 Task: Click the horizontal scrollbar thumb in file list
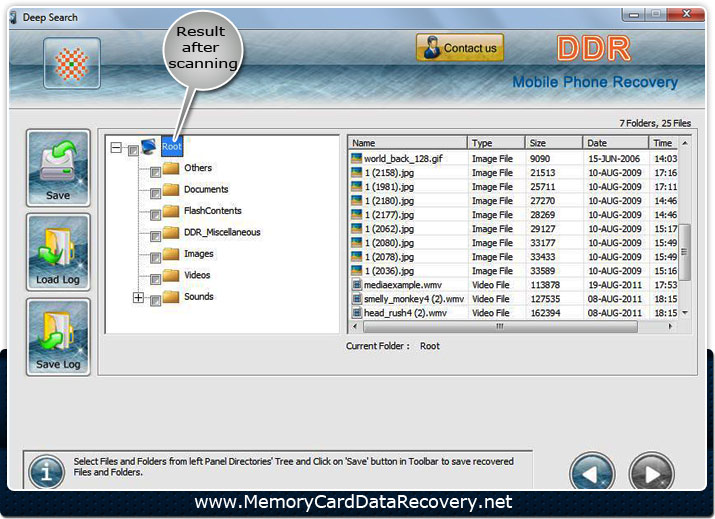tap(500, 327)
